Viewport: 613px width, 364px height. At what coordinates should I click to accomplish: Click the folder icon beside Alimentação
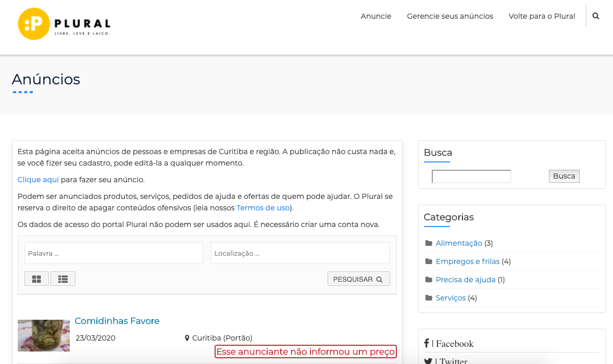click(x=429, y=243)
